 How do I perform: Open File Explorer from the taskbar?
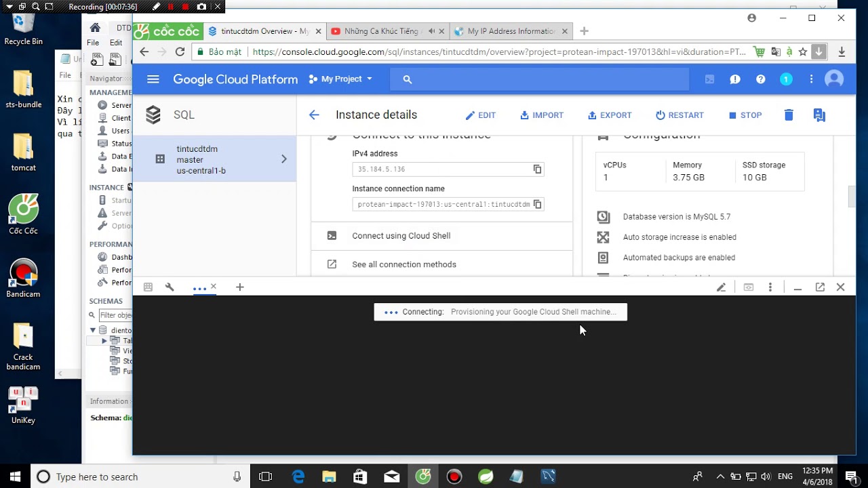pyautogui.click(x=329, y=476)
